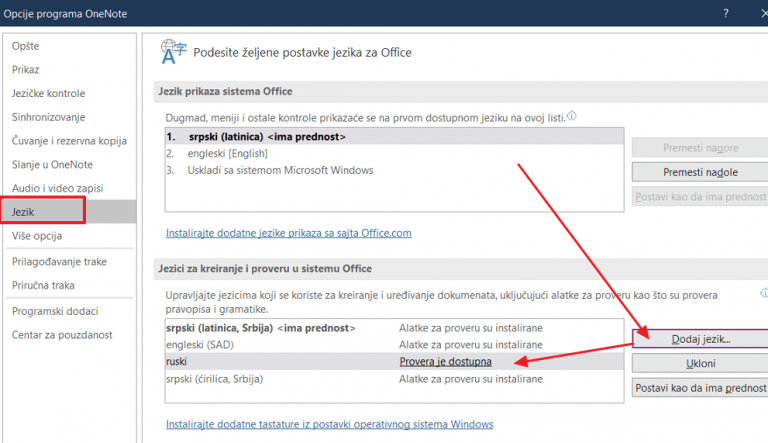Select Slanje u OneNote category
Viewport: 768px width, 443px height.
(52, 165)
